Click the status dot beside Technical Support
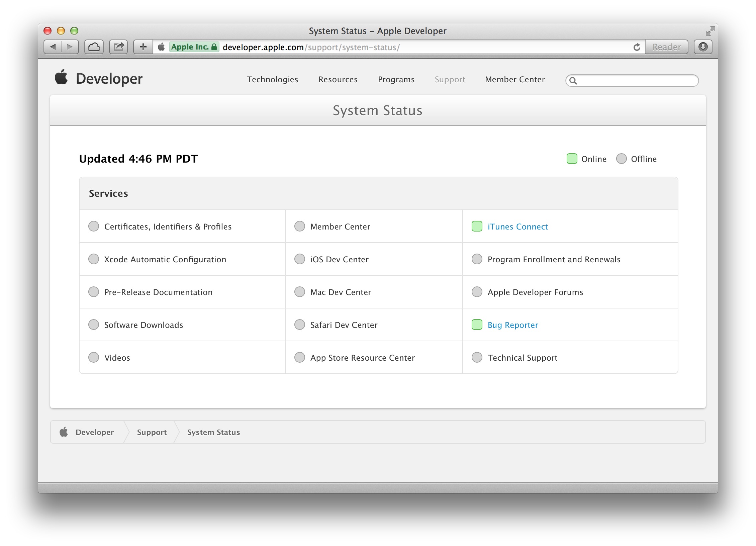 [477, 357]
